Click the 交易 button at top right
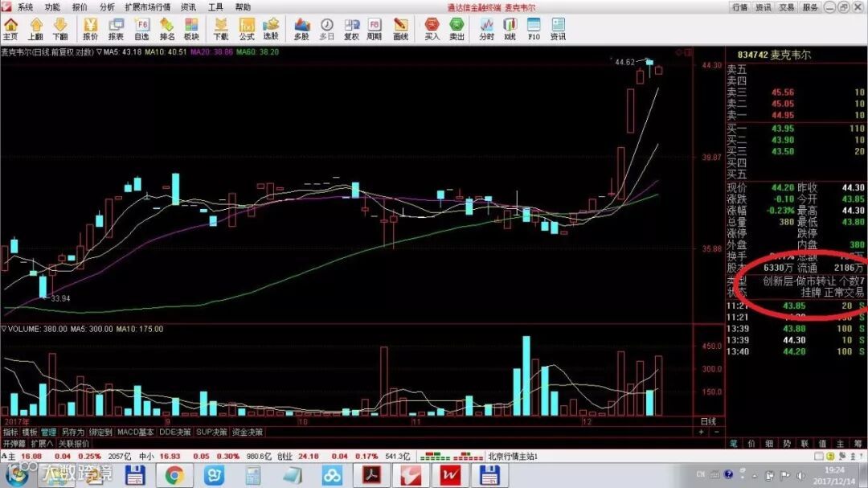This screenshot has width=868, height=488. 787,7
